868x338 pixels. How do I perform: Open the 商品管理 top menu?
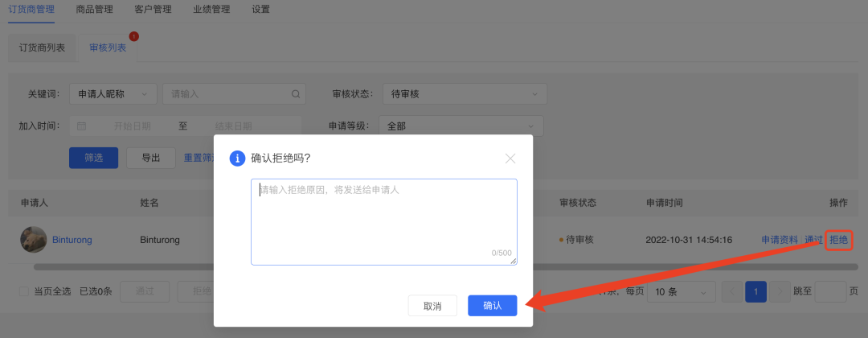94,9
